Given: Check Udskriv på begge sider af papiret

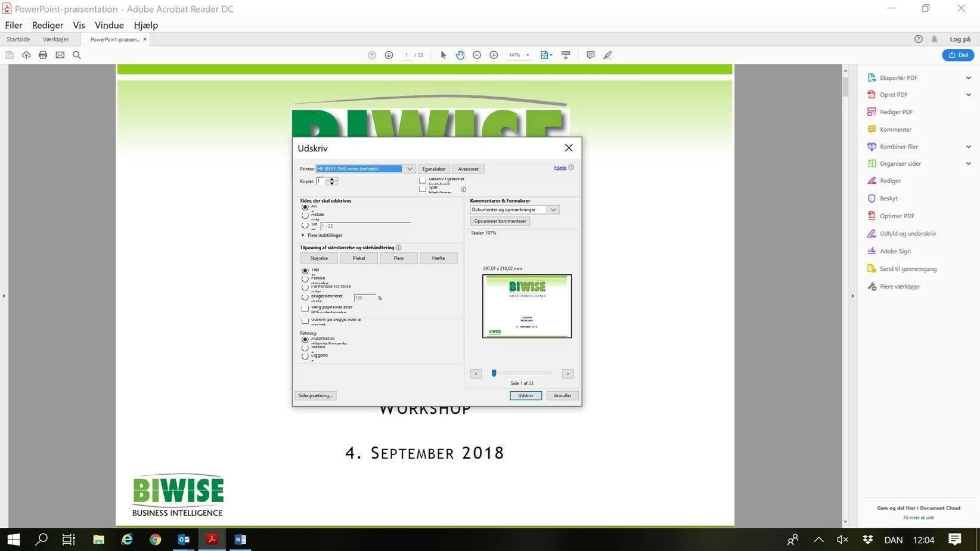Looking at the screenshot, I should click(305, 321).
